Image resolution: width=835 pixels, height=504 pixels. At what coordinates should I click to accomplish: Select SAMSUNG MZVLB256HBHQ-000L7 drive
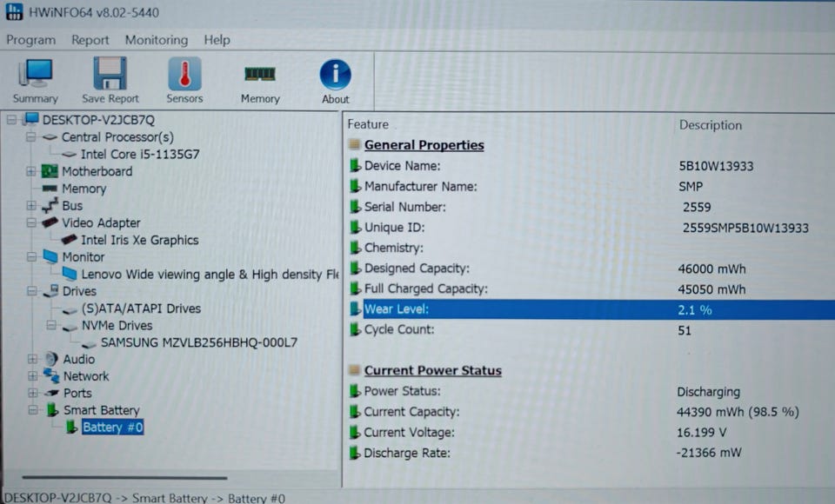(x=199, y=342)
